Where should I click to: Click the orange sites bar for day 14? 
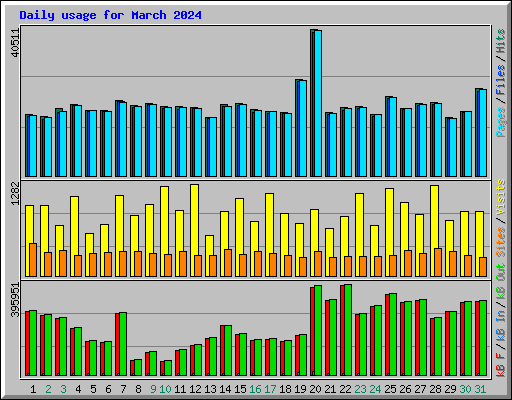(x=228, y=263)
